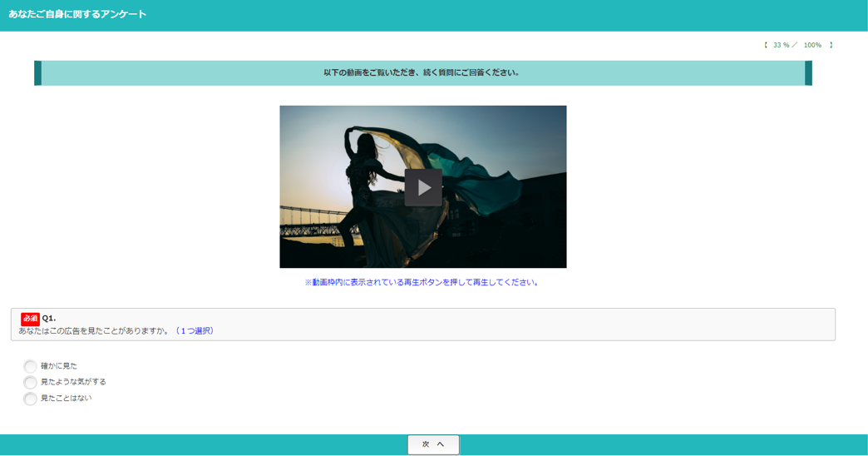Click the 100% progress total
Image resolution: width=868 pixels, height=456 pixels.
pos(812,45)
